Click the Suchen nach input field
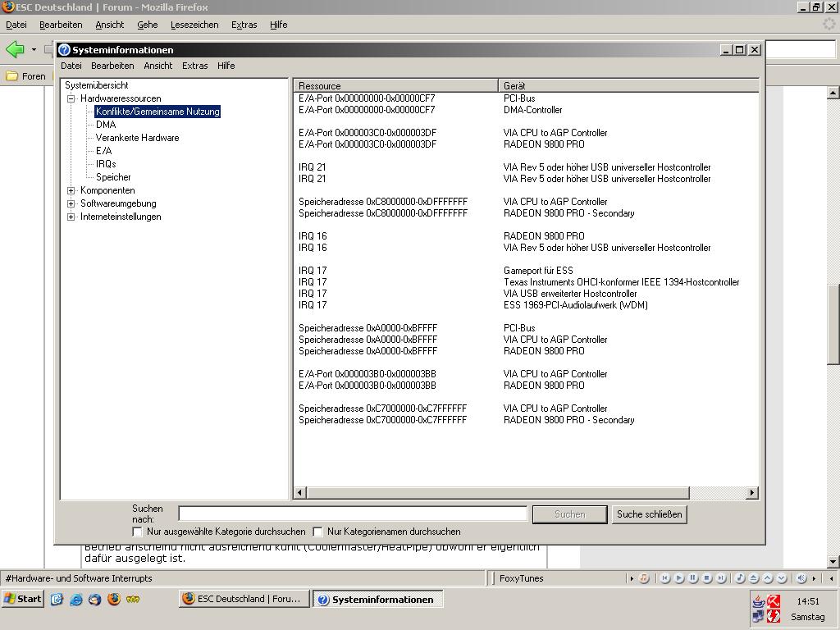 (x=353, y=514)
